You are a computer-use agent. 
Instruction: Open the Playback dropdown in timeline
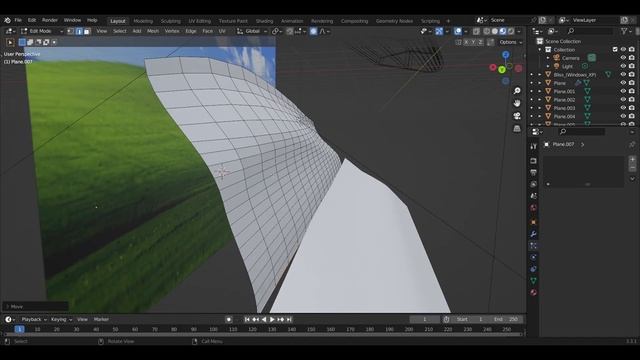[x=33, y=320]
